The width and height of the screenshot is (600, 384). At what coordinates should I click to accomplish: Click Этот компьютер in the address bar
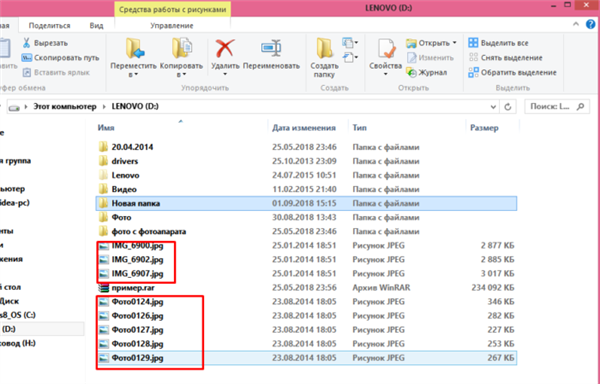coord(65,106)
